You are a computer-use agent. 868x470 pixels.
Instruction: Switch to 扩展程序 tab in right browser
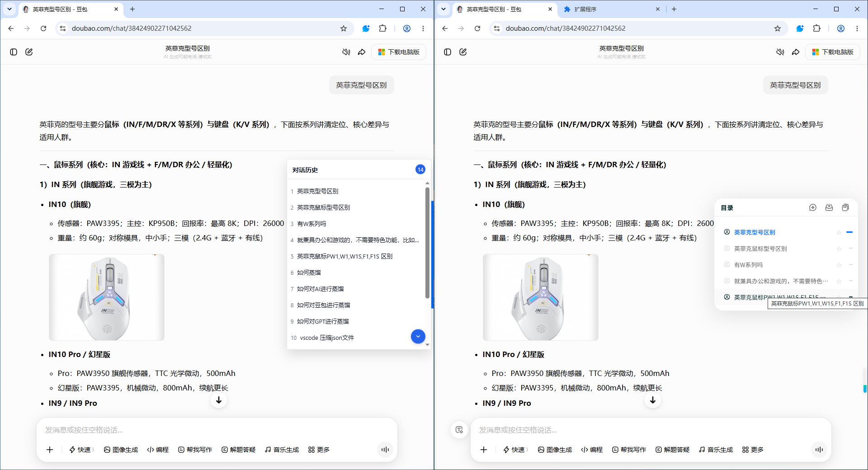[611, 9]
